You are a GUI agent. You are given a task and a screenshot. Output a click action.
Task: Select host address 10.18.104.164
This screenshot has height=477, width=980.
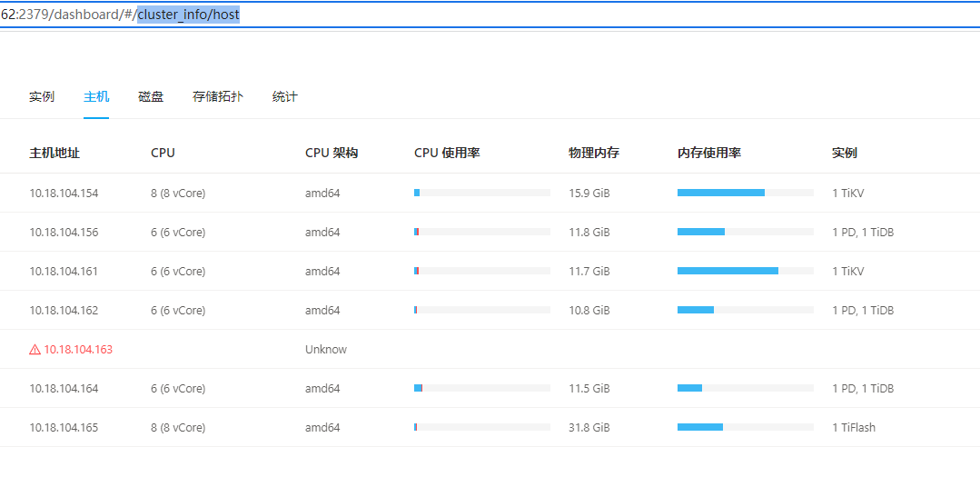point(64,388)
